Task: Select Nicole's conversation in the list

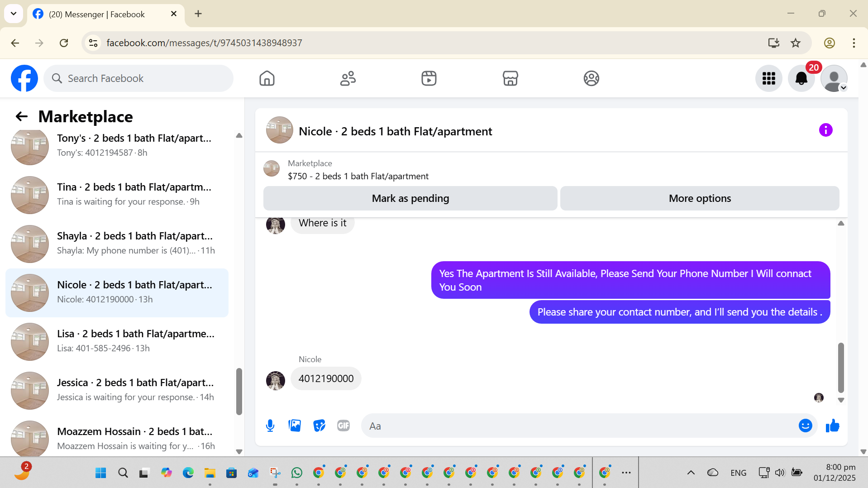Action: 117,292
